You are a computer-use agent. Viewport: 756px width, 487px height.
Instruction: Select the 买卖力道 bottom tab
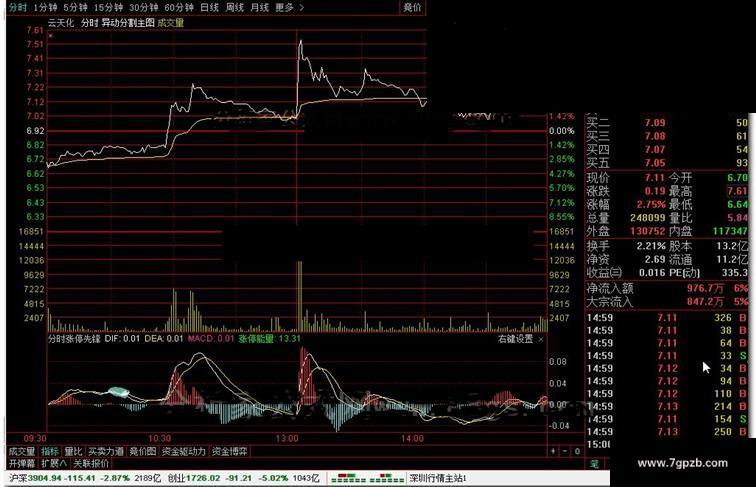106,451
